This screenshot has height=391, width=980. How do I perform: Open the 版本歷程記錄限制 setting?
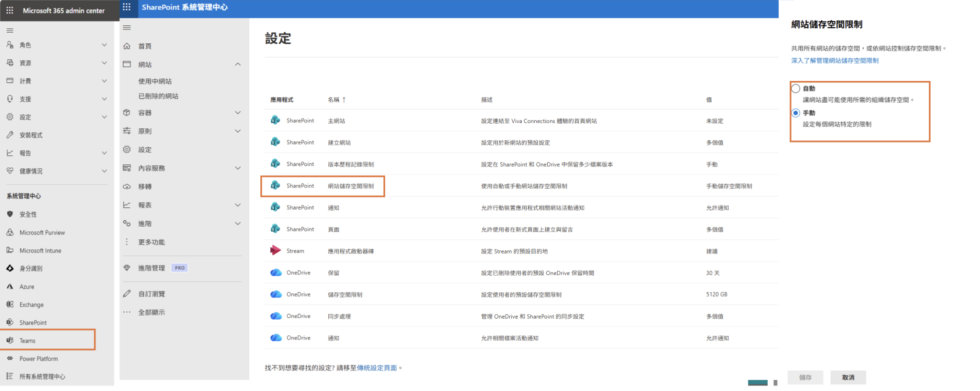tap(351, 164)
